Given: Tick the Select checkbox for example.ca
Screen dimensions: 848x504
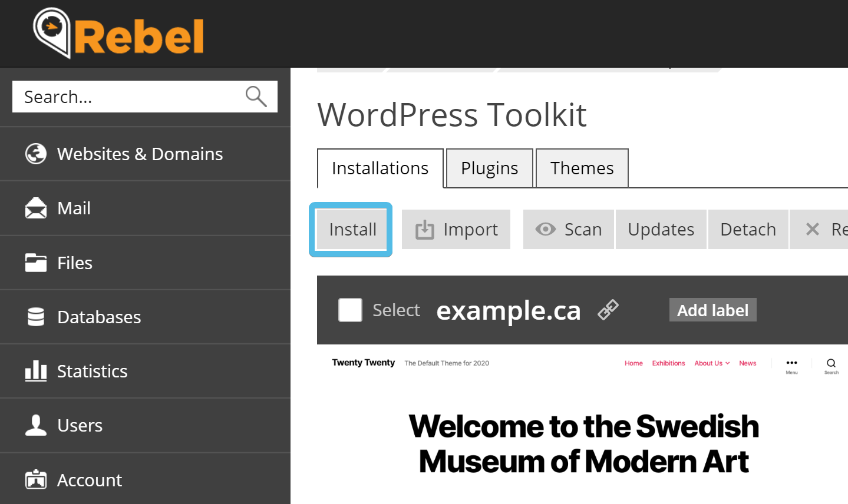Looking at the screenshot, I should 350,310.
